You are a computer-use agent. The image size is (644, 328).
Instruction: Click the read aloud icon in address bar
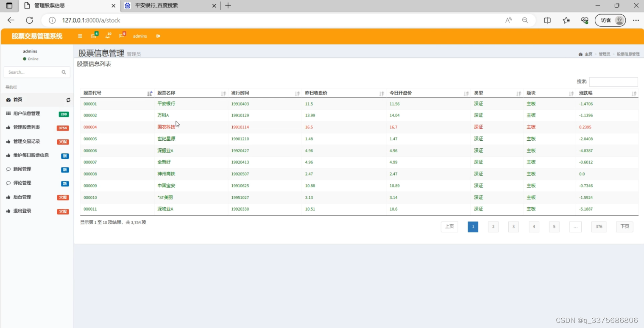click(x=508, y=20)
